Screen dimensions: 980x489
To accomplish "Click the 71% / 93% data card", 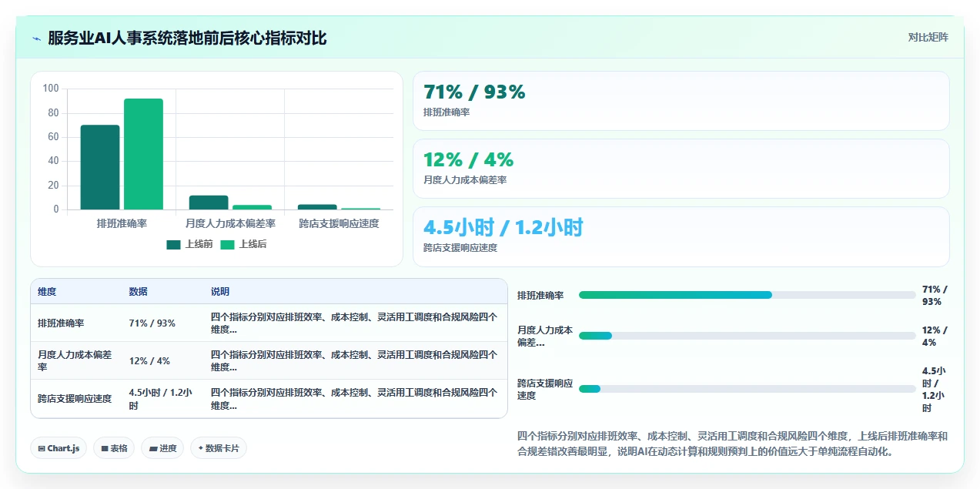I will point(681,101).
